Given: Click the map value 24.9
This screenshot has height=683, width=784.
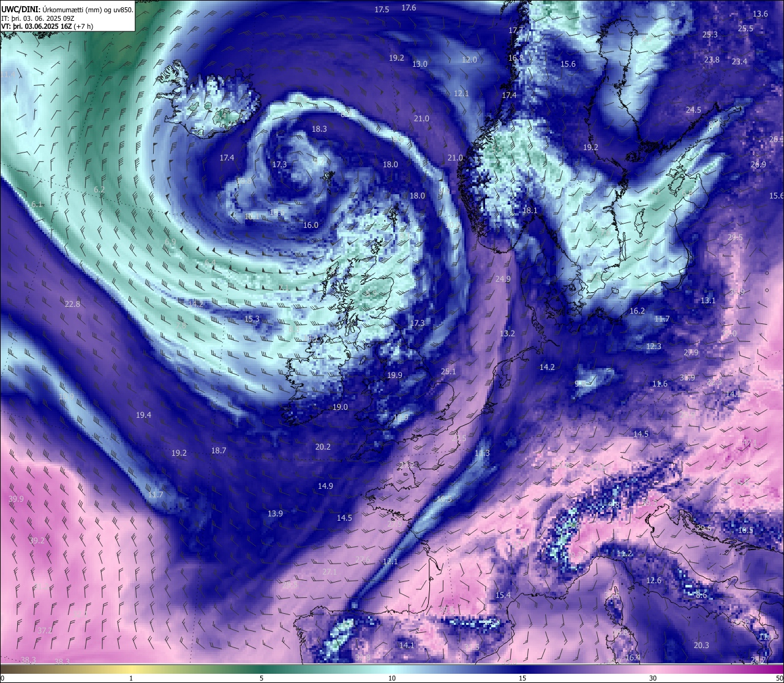Looking at the screenshot, I should click(503, 279).
